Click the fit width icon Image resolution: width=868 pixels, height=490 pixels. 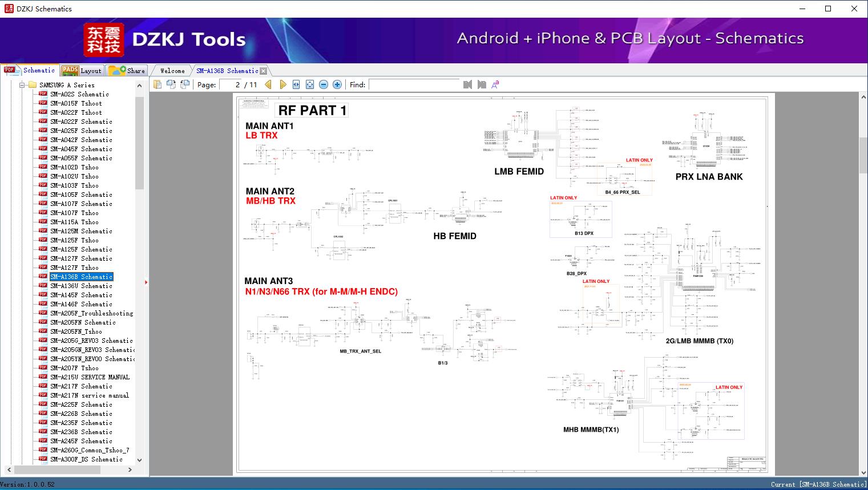pyautogui.click(x=296, y=84)
